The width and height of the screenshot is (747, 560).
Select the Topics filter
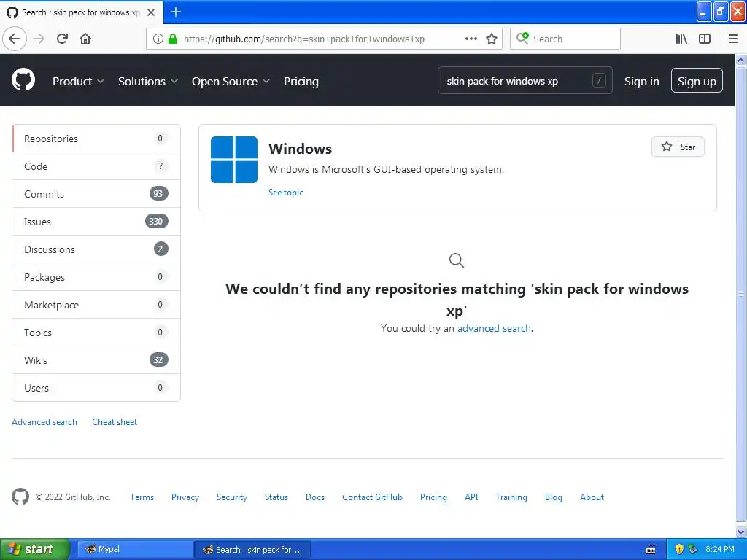[96, 332]
